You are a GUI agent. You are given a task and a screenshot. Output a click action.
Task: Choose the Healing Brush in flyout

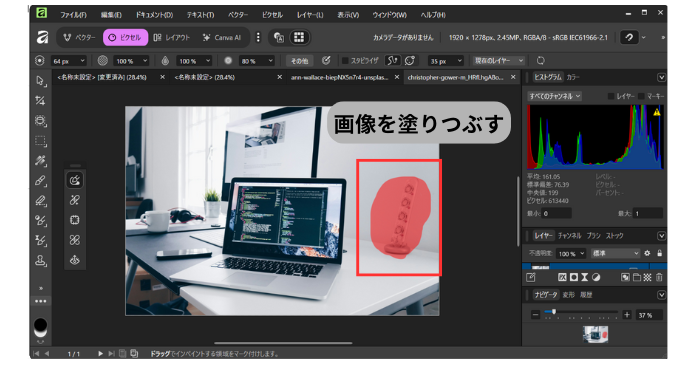75,200
